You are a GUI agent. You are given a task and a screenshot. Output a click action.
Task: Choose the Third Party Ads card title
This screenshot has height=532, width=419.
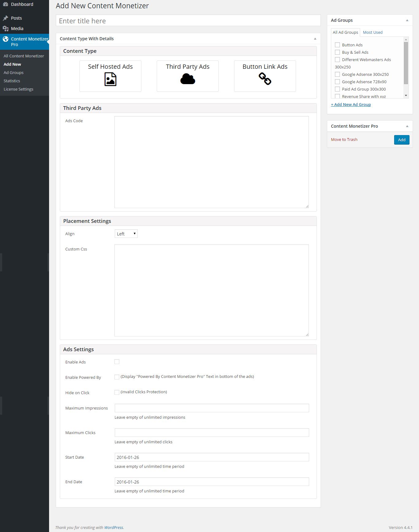(188, 67)
